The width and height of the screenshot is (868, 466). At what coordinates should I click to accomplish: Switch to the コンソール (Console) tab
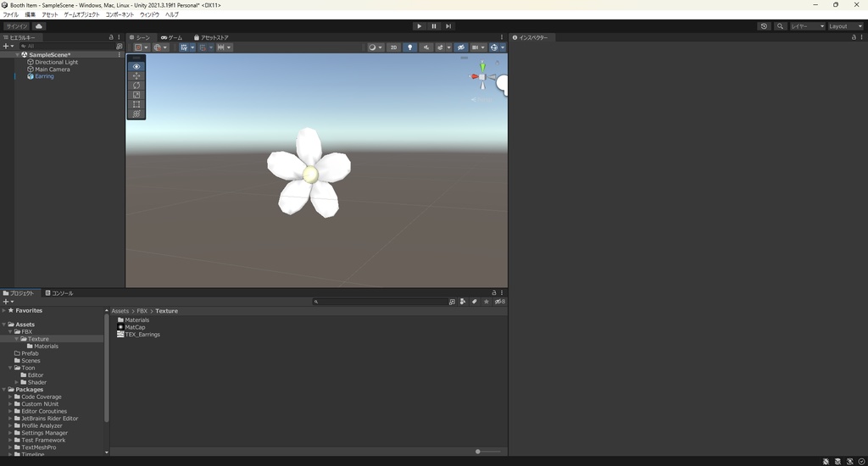coord(59,293)
